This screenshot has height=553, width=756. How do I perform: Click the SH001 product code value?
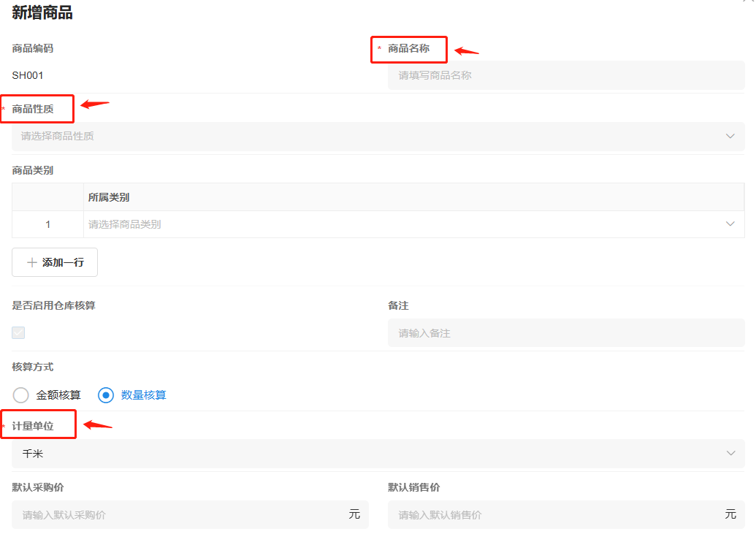(x=28, y=75)
